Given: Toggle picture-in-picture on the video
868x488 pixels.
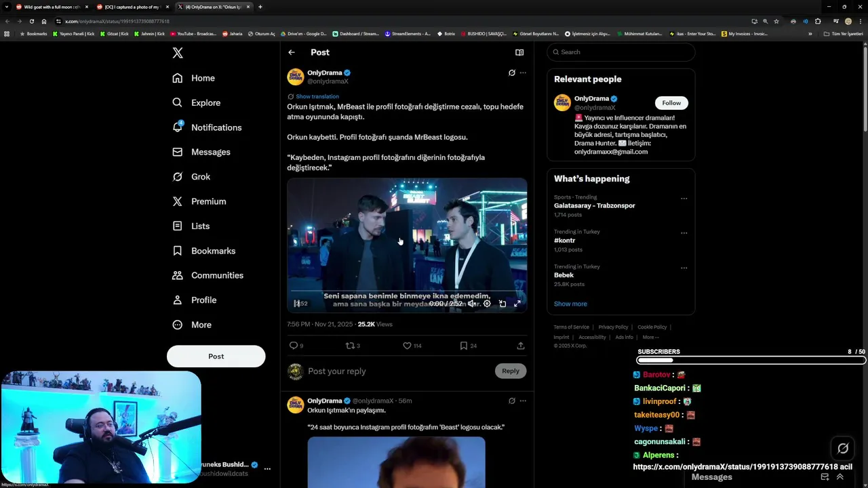Looking at the screenshot, I should click(502, 304).
